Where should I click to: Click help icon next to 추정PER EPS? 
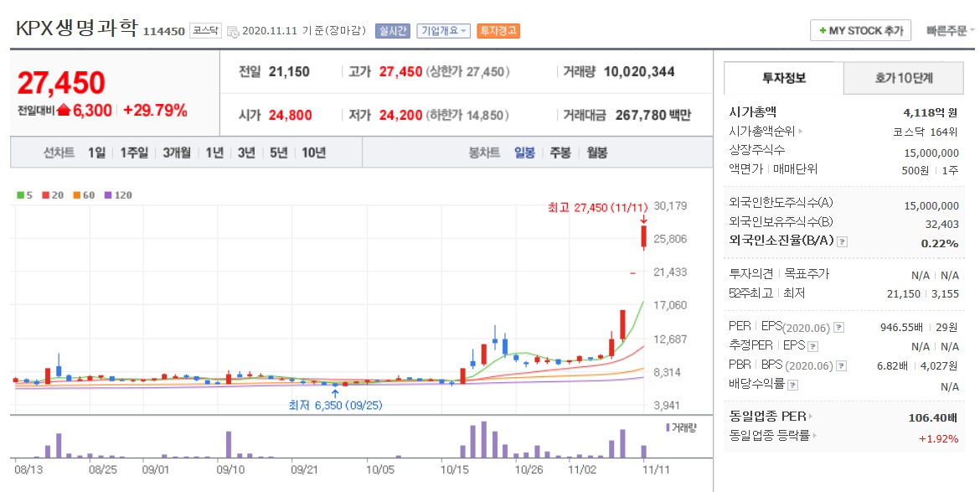tap(812, 345)
